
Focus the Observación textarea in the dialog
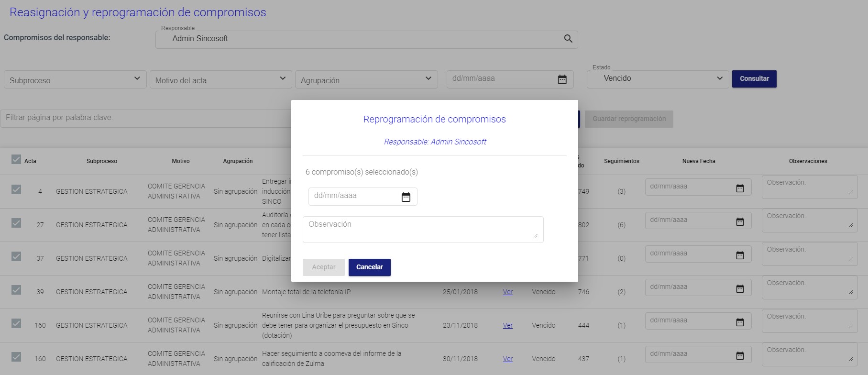point(423,230)
